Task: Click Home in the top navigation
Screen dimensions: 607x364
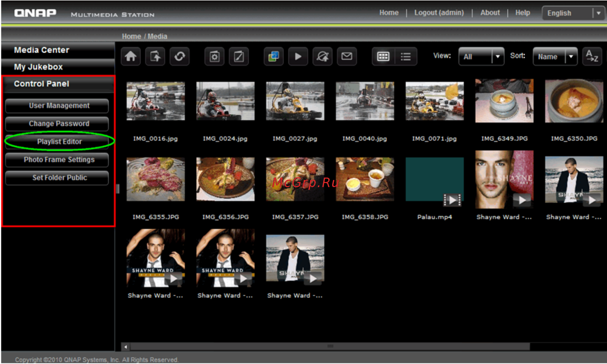Action: (x=389, y=13)
